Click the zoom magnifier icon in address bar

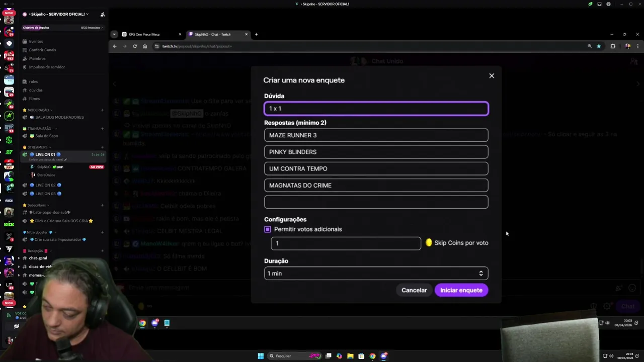click(x=590, y=46)
